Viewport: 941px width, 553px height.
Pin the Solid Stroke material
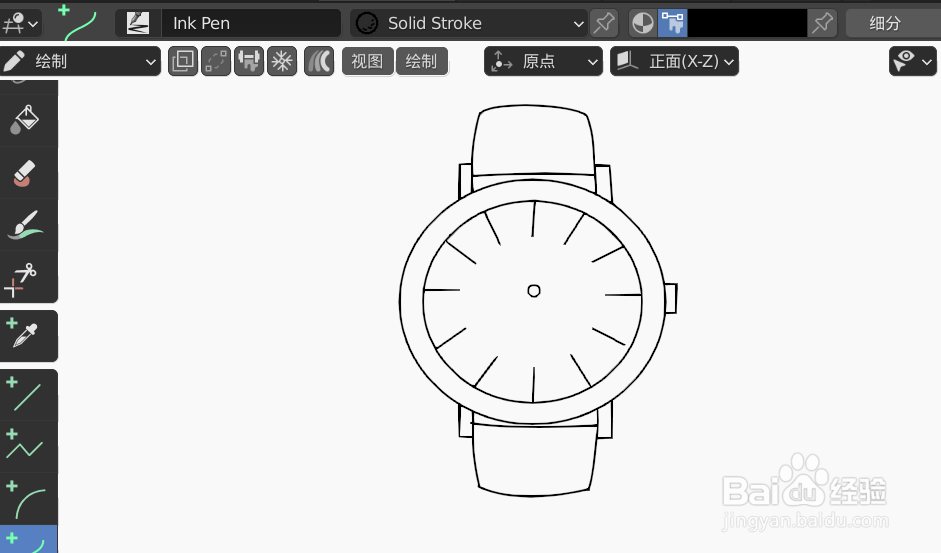[604, 23]
